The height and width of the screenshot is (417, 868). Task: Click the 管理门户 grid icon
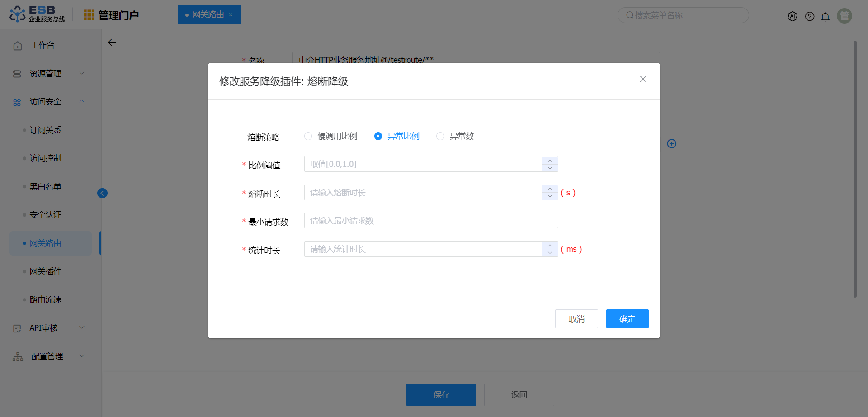(x=89, y=15)
